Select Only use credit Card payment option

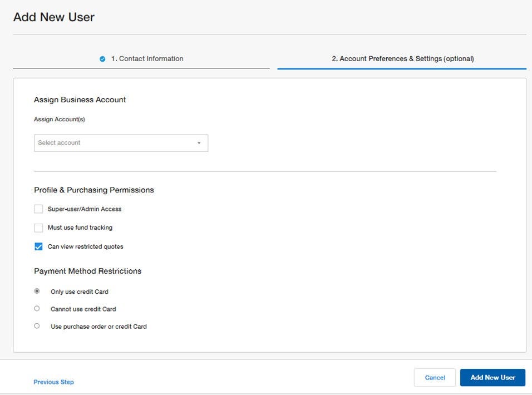tap(37, 291)
